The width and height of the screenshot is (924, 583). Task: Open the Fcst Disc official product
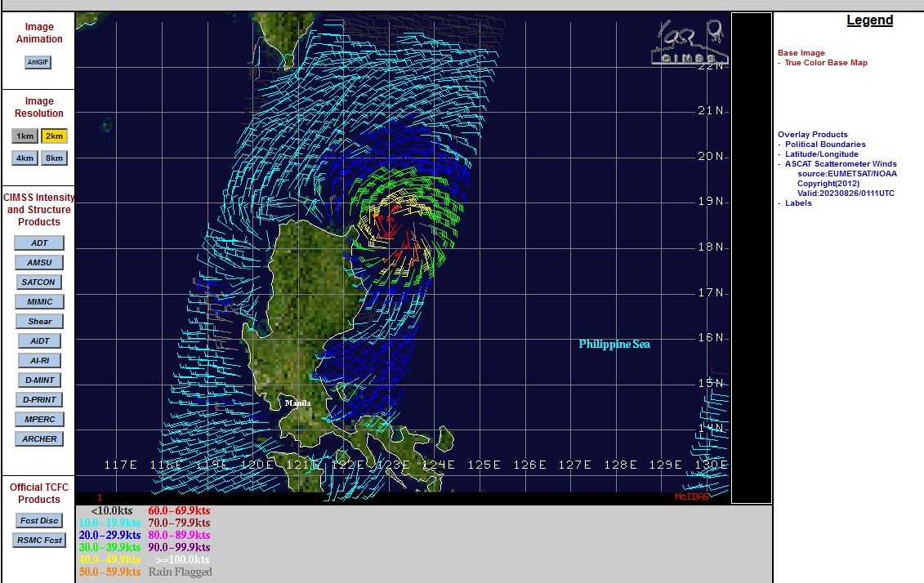[39, 521]
